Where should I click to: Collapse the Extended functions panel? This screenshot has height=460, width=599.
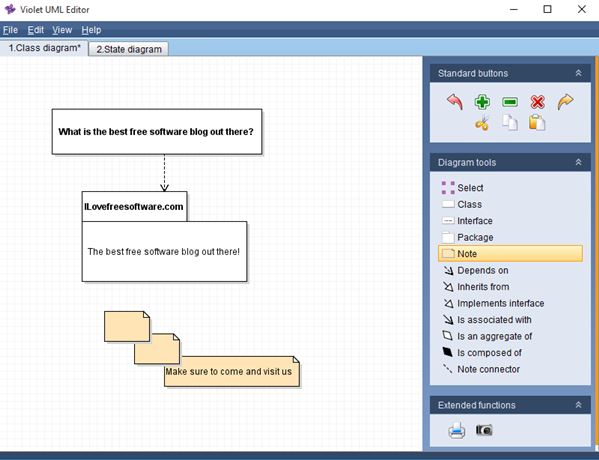[x=578, y=405]
